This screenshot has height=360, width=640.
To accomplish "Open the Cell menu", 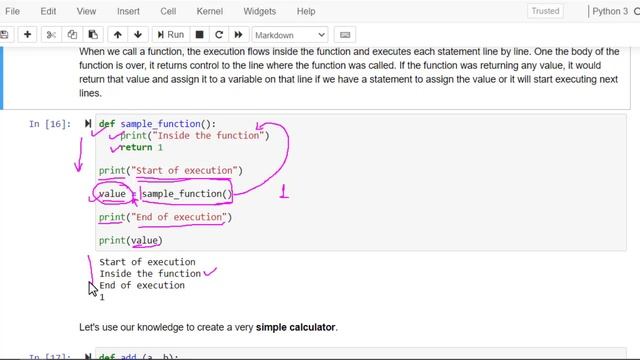I will tap(168, 11).
